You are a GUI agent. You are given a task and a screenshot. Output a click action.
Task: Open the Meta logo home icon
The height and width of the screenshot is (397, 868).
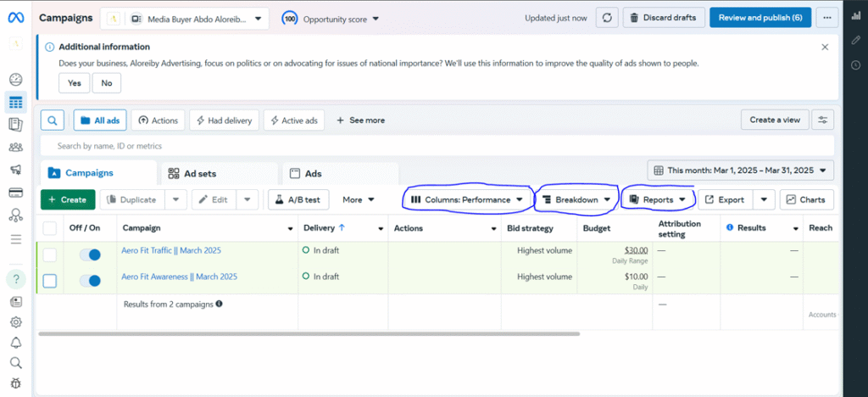[x=15, y=18]
